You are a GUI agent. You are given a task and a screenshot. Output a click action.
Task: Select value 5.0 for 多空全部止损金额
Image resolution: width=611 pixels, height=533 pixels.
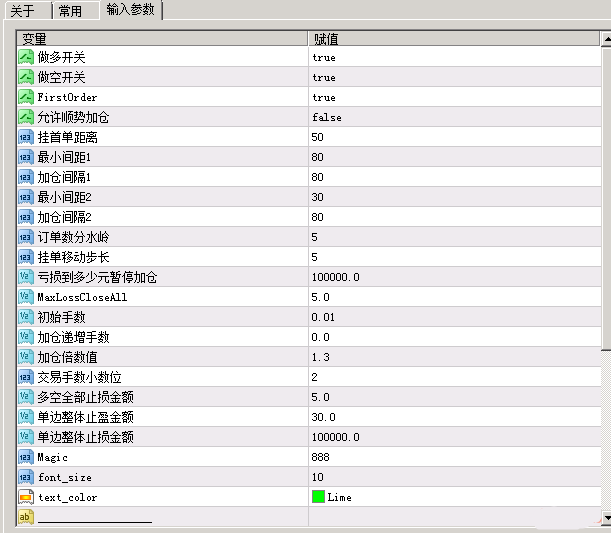point(320,397)
